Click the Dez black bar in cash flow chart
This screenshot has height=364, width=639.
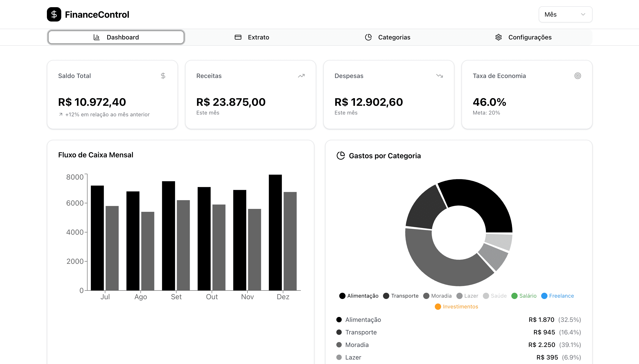pyautogui.click(x=275, y=232)
